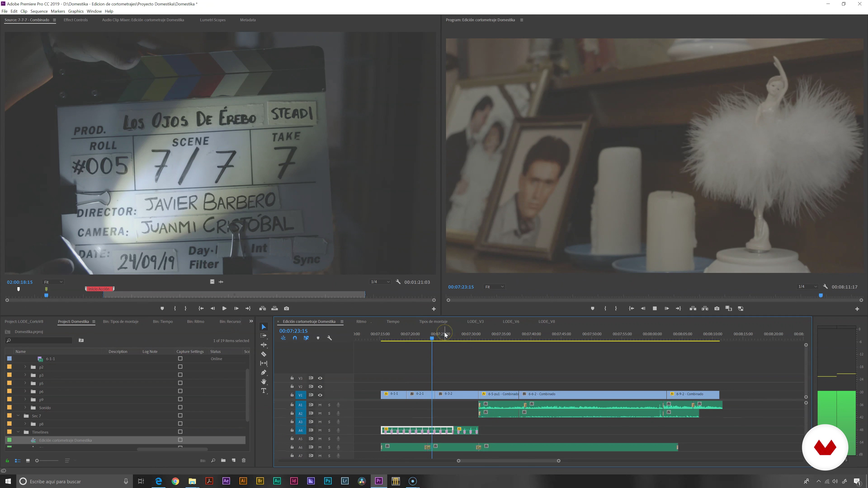The width and height of the screenshot is (868, 488).
Task: Select the Pen tool
Action: pyautogui.click(x=264, y=372)
